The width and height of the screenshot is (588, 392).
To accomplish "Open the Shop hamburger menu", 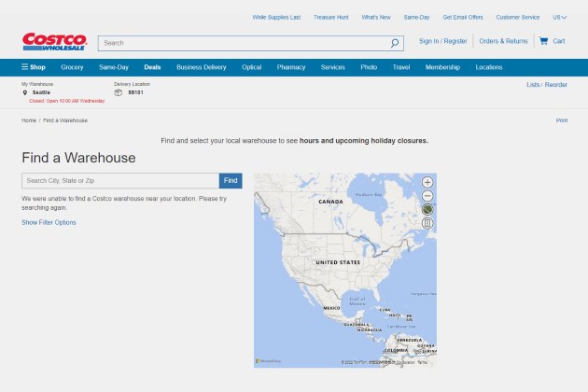I will (x=34, y=67).
